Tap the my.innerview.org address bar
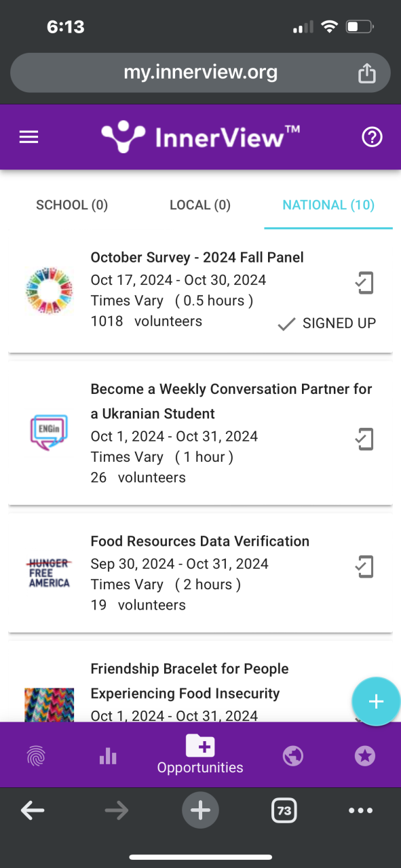401x868 pixels. (x=200, y=73)
